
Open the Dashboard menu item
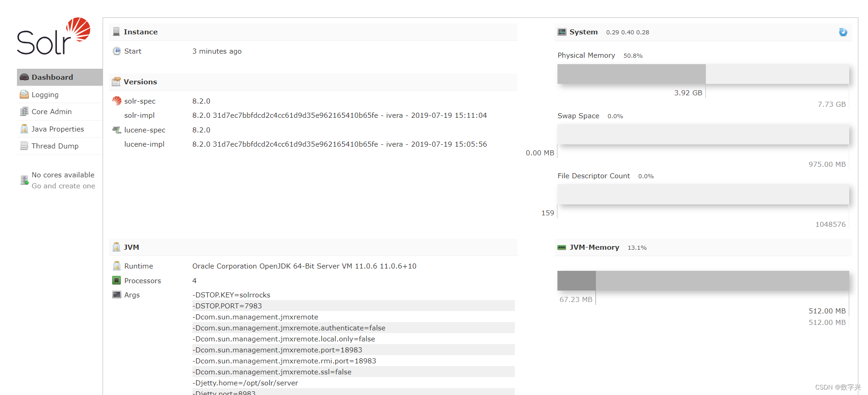60,77
